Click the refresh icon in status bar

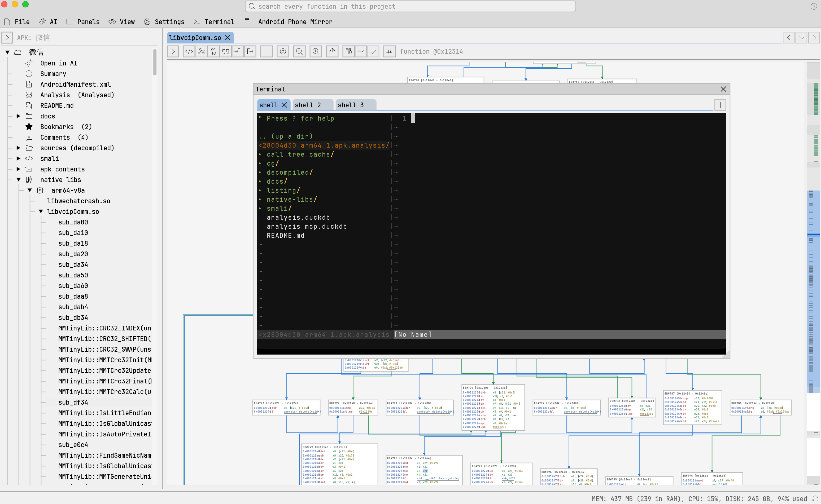tap(815, 498)
